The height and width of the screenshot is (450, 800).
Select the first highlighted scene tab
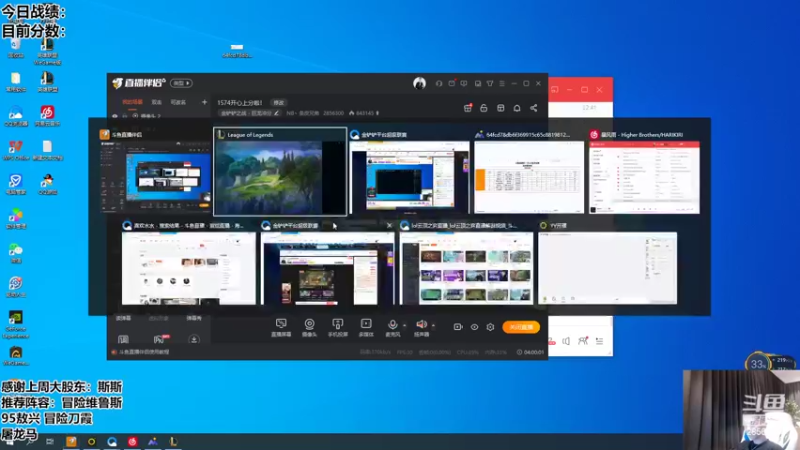click(132, 102)
